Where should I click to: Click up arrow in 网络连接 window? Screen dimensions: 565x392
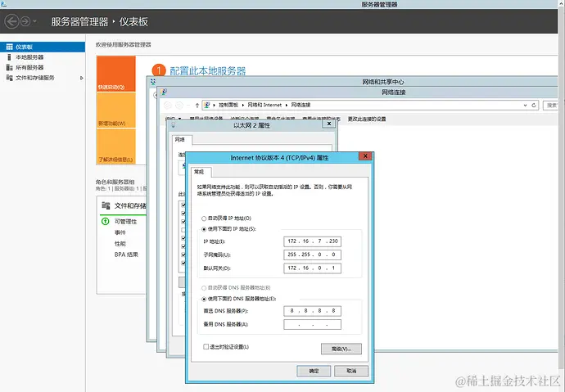[197, 105]
